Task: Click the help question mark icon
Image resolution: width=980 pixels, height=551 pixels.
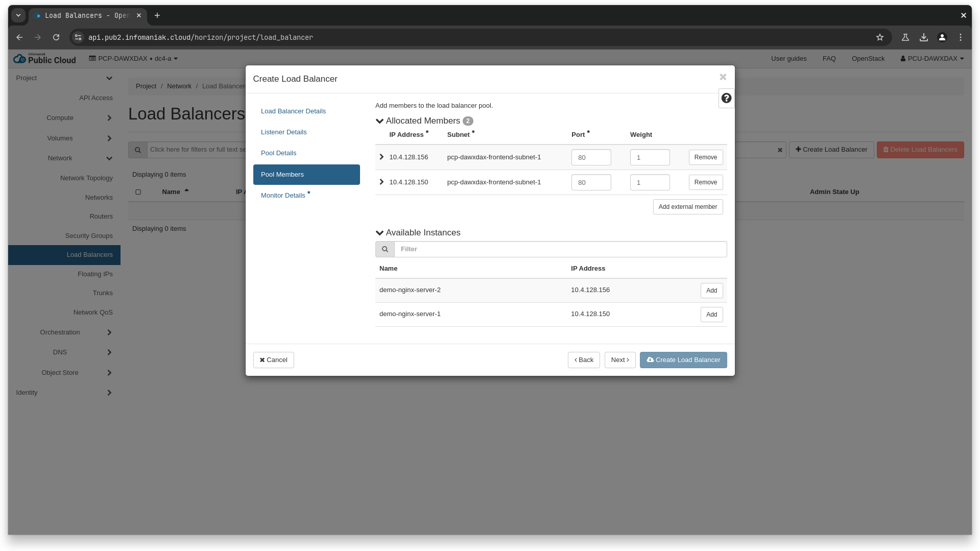Action: click(x=726, y=98)
